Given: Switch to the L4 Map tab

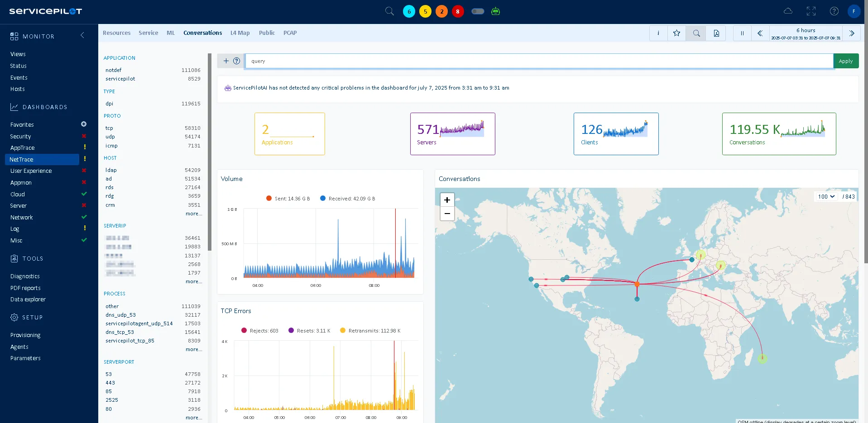Looking at the screenshot, I should coord(240,33).
